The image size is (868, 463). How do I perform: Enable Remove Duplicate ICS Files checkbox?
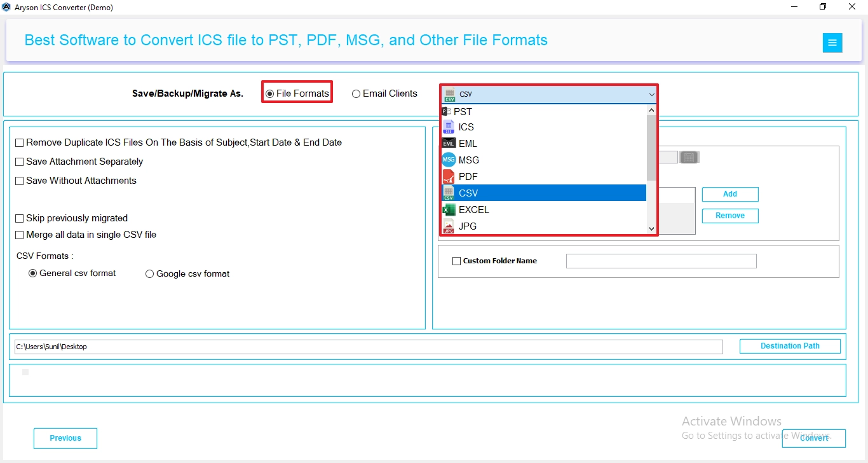[x=20, y=143]
